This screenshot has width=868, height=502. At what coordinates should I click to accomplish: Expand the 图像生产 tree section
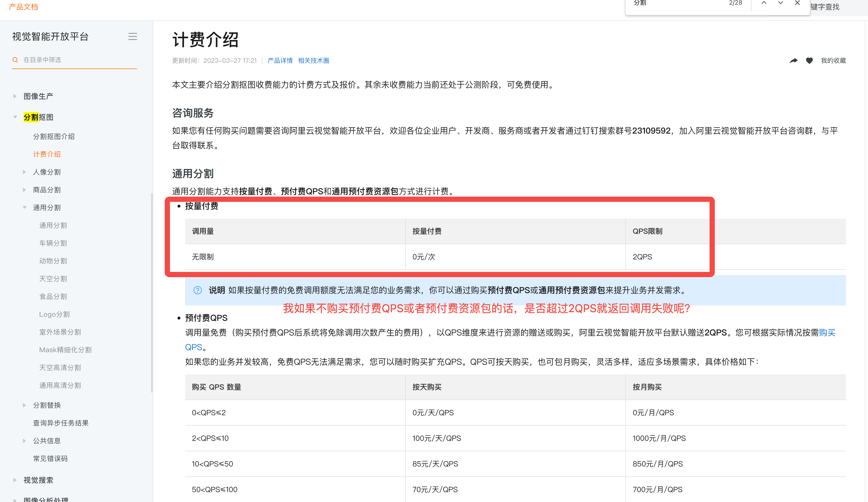click(x=15, y=96)
